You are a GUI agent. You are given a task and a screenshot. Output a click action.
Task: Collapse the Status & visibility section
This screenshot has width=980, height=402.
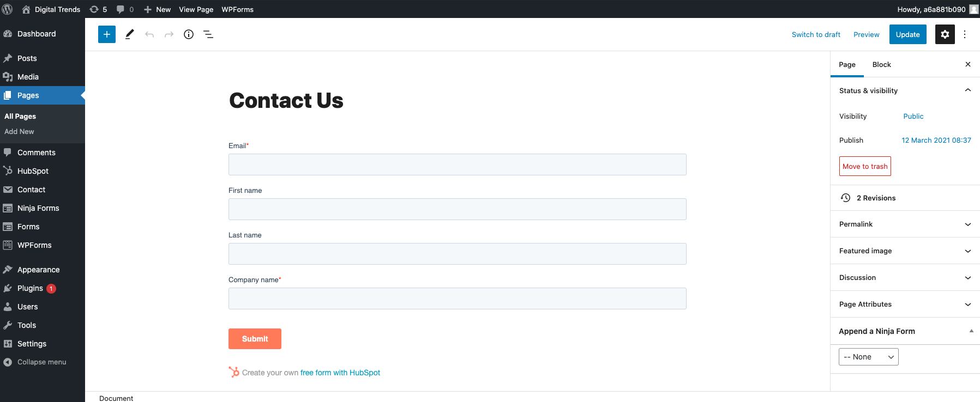(x=905, y=90)
